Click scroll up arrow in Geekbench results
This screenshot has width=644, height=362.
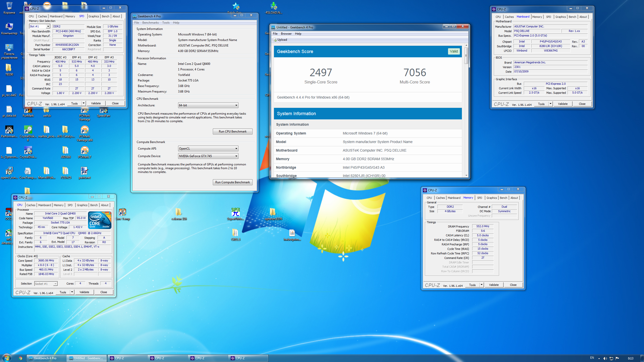[466, 45]
